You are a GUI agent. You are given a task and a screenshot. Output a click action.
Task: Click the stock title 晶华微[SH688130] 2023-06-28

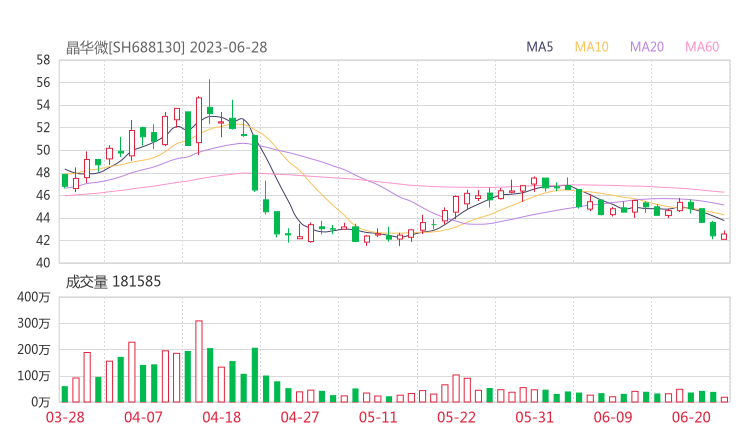tap(167, 47)
